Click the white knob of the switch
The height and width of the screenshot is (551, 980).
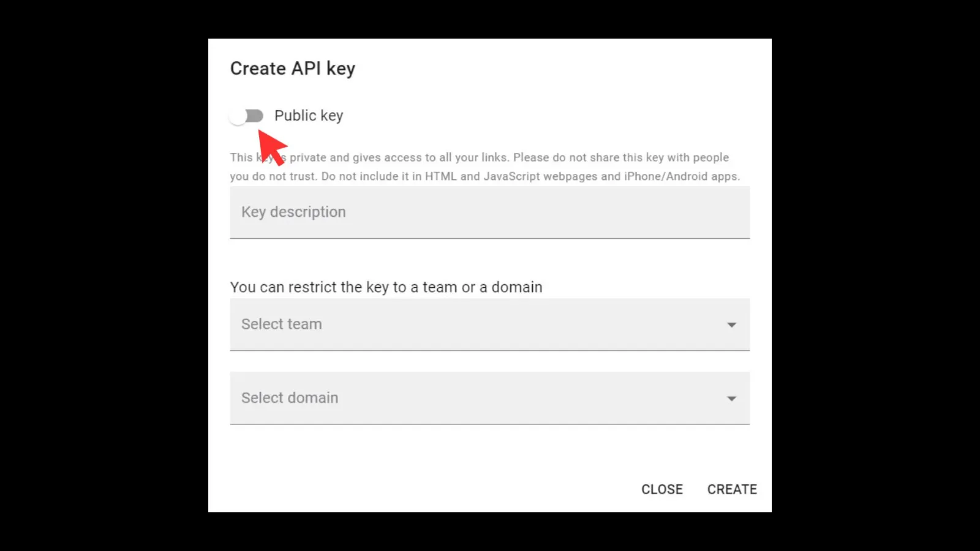[x=238, y=116]
